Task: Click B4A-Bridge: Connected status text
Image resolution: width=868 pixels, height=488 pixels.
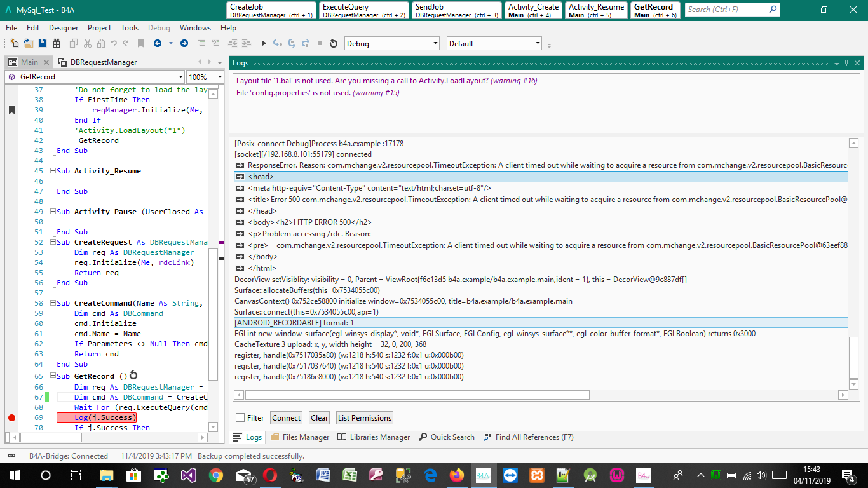Action: [69, 456]
